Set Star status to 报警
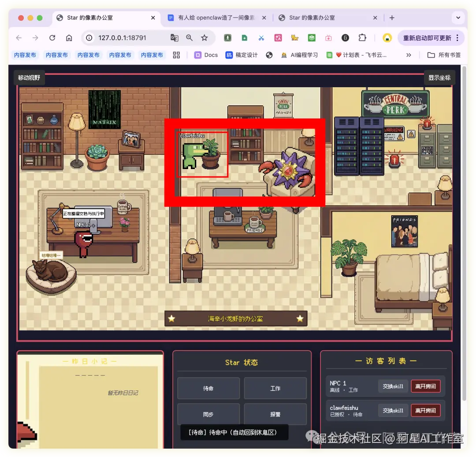 pos(275,414)
